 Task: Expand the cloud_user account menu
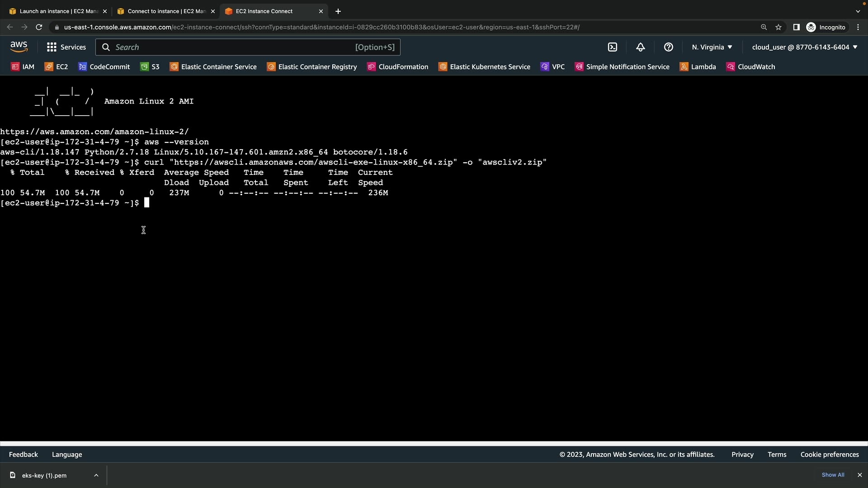(x=805, y=47)
